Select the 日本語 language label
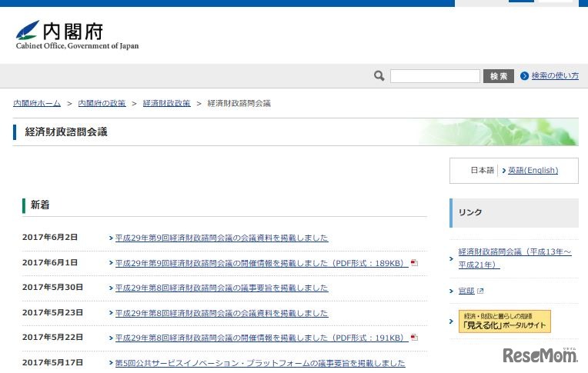Image resolution: width=588 pixels, height=373 pixels. [483, 171]
